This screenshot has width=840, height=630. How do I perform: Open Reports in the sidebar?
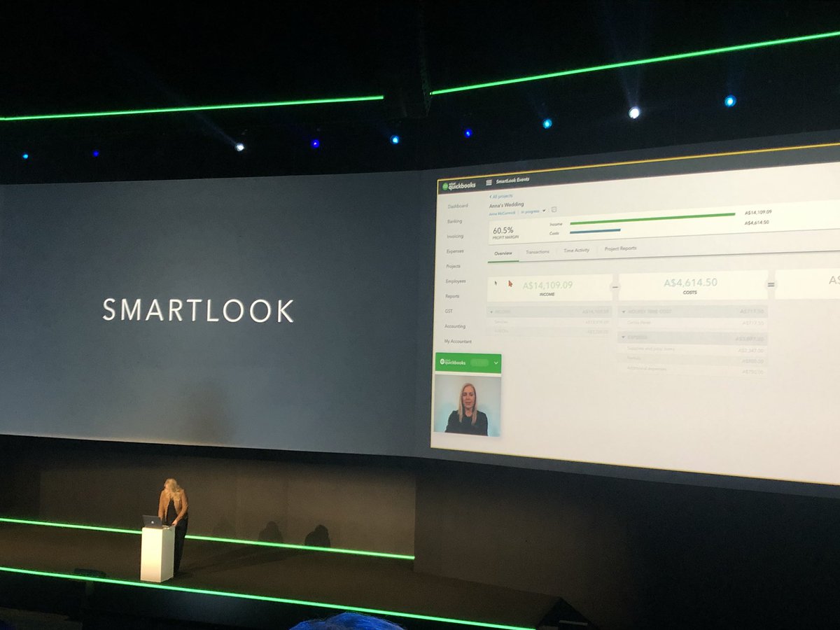point(453,296)
